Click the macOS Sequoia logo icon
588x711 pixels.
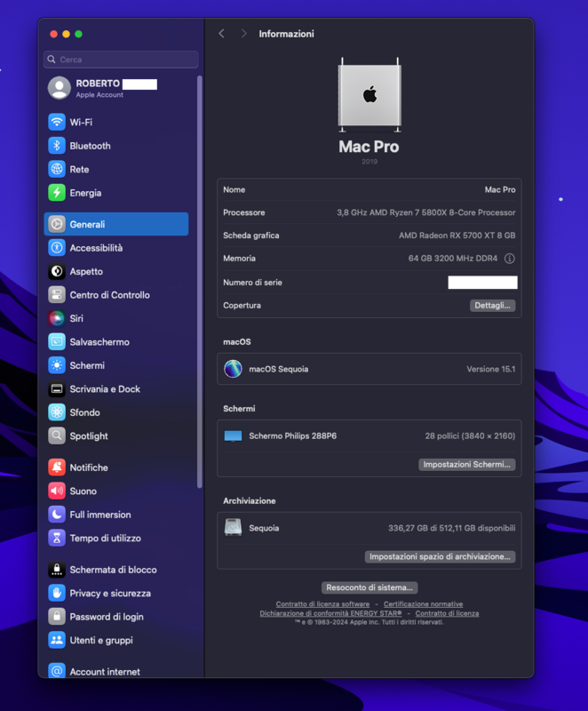click(233, 369)
